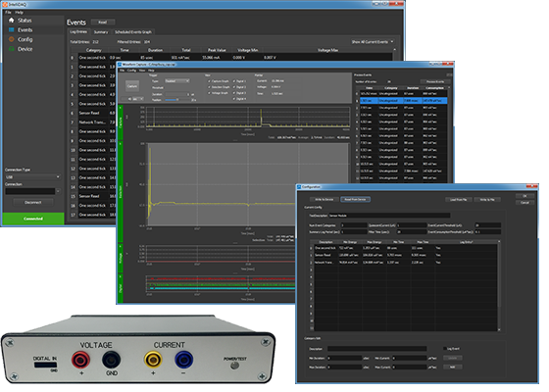Click the Category column header in Events log
549x392 pixels.
pyautogui.click(x=93, y=50)
